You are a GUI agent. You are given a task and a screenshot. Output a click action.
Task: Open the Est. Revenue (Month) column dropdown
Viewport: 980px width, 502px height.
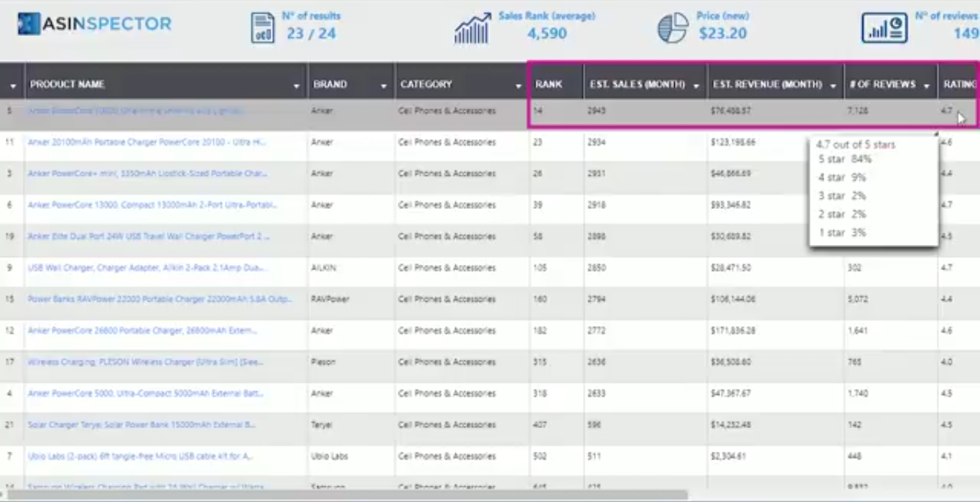pyautogui.click(x=833, y=87)
